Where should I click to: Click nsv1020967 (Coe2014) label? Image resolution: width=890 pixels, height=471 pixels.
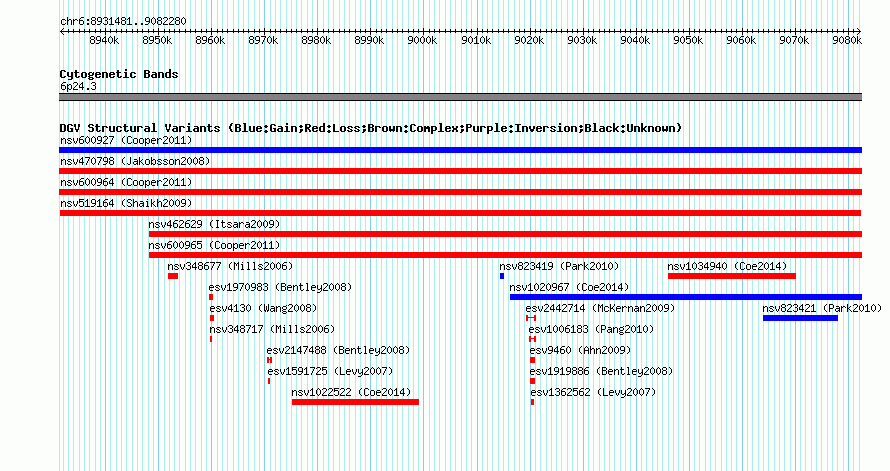click(x=569, y=287)
